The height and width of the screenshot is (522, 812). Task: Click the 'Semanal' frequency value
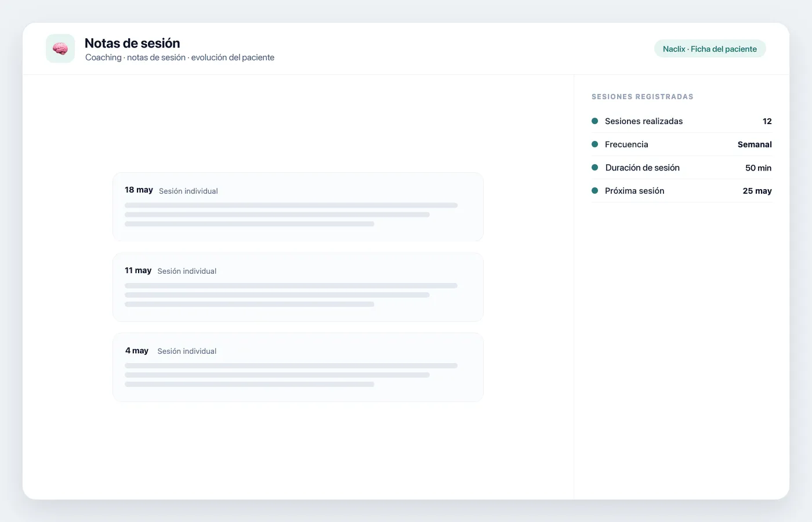pyautogui.click(x=755, y=144)
